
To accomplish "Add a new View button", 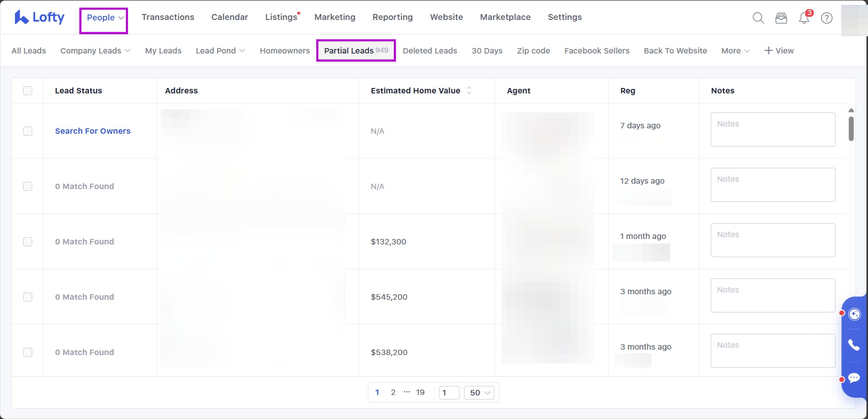I will (779, 51).
